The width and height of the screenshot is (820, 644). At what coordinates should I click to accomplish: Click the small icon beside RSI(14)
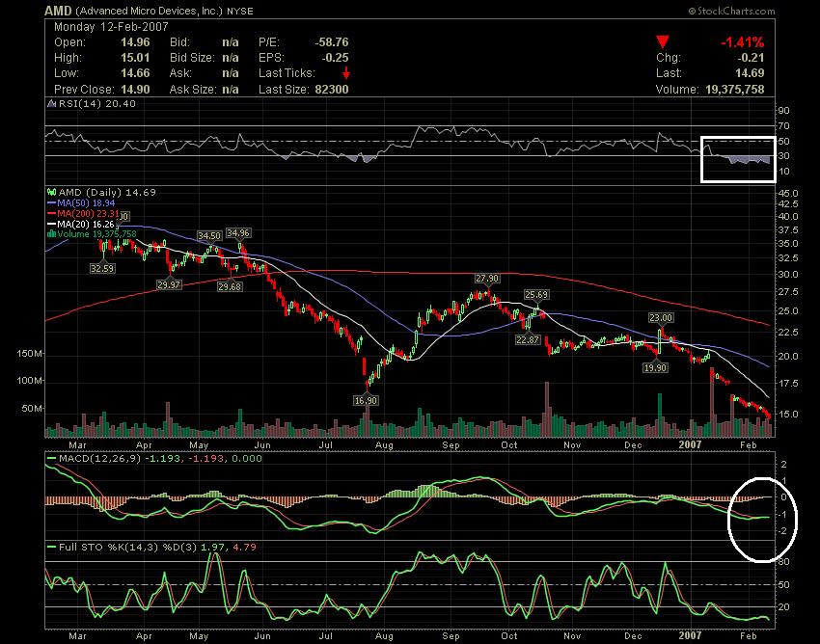coord(52,103)
